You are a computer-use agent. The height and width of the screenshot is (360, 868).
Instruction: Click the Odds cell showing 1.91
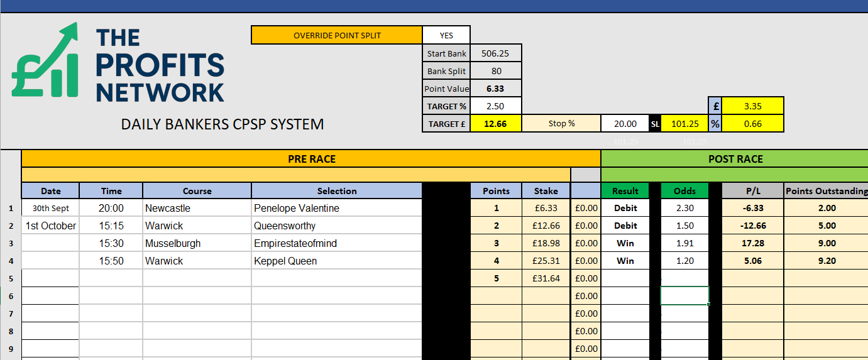684,243
